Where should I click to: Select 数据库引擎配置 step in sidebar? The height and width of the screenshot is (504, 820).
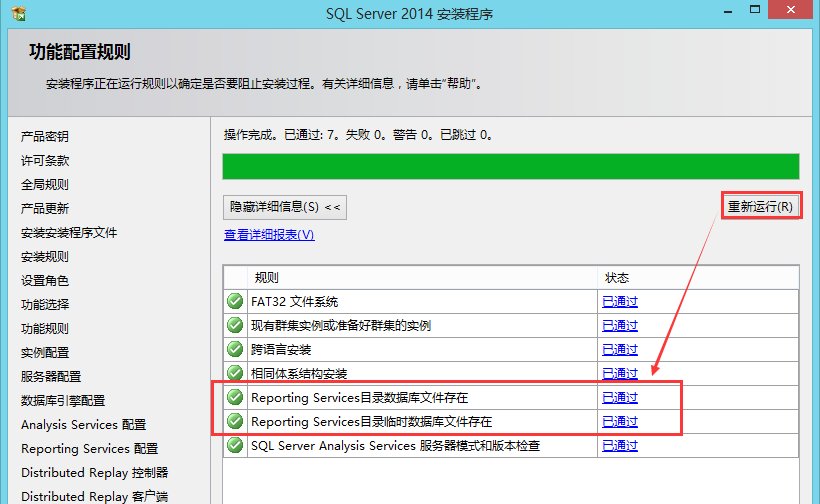[x=63, y=401]
